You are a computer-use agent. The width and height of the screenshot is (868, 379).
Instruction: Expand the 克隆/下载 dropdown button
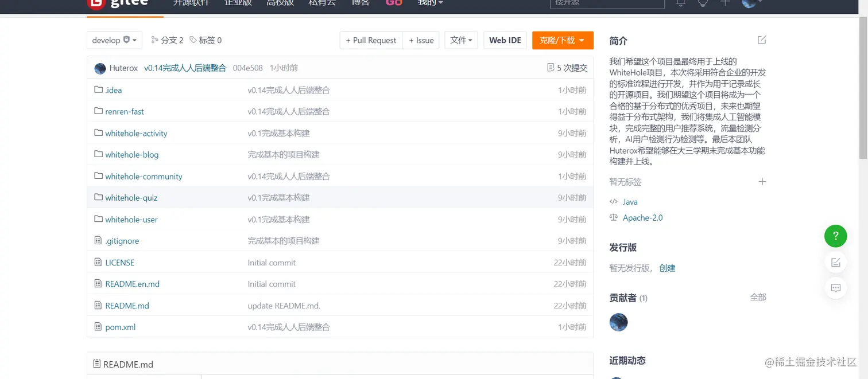click(x=562, y=40)
